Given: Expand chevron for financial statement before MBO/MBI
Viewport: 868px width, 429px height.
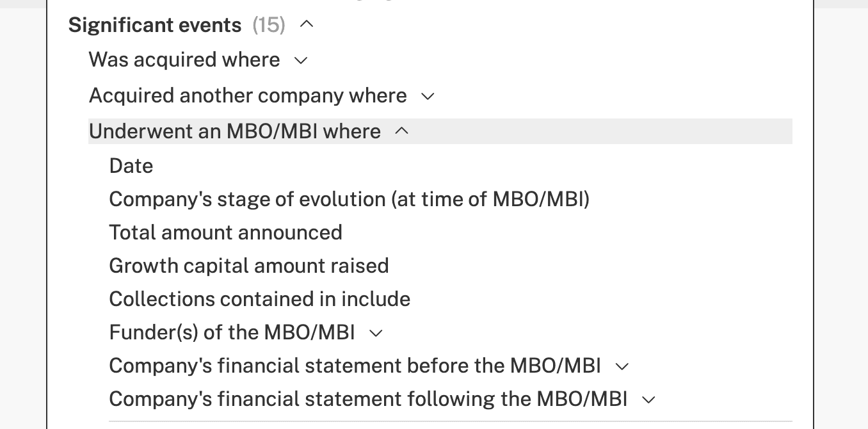Looking at the screenshot, I should (622, 367).
